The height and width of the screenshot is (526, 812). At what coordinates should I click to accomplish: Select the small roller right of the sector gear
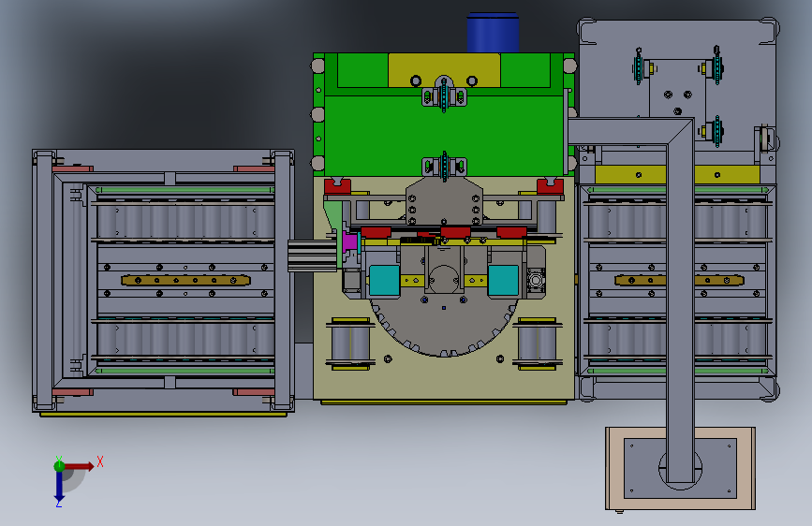[x=537, y=343]
